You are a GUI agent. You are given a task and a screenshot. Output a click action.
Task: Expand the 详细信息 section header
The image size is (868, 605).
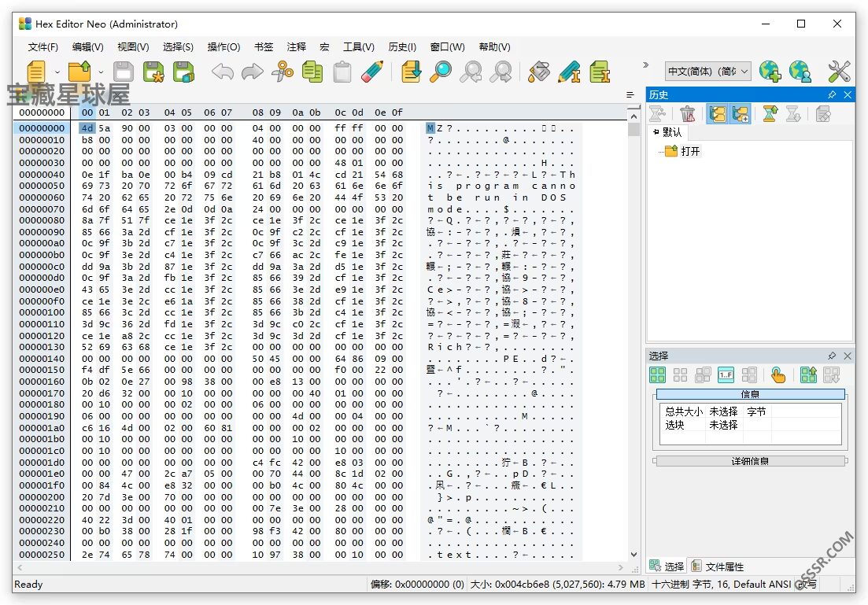750,461
